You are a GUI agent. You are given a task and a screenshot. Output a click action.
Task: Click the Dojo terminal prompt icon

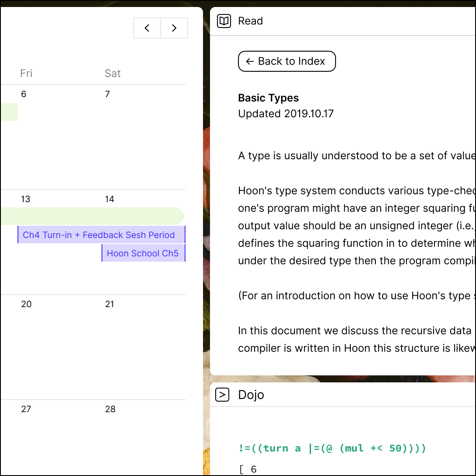[x=222, y=395]
